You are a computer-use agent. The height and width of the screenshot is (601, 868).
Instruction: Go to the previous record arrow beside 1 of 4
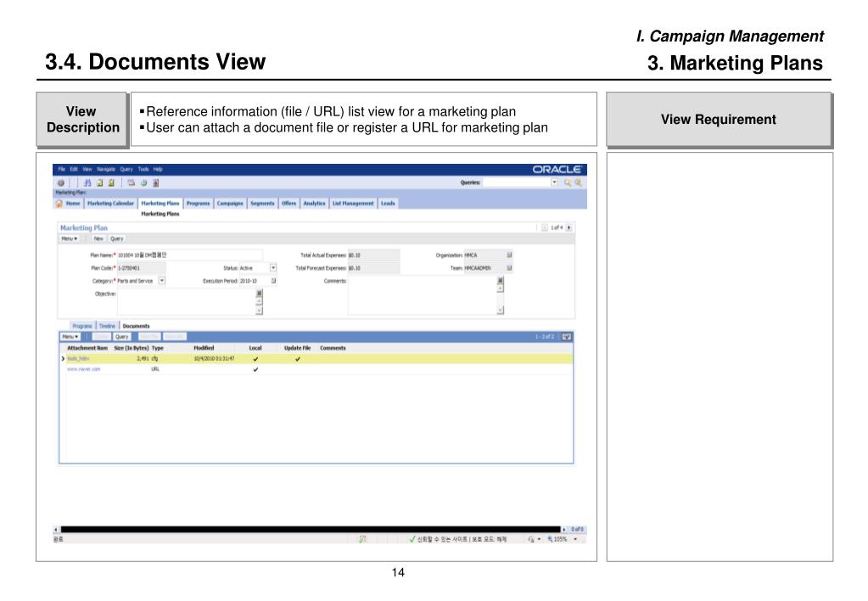pos(544,227)
